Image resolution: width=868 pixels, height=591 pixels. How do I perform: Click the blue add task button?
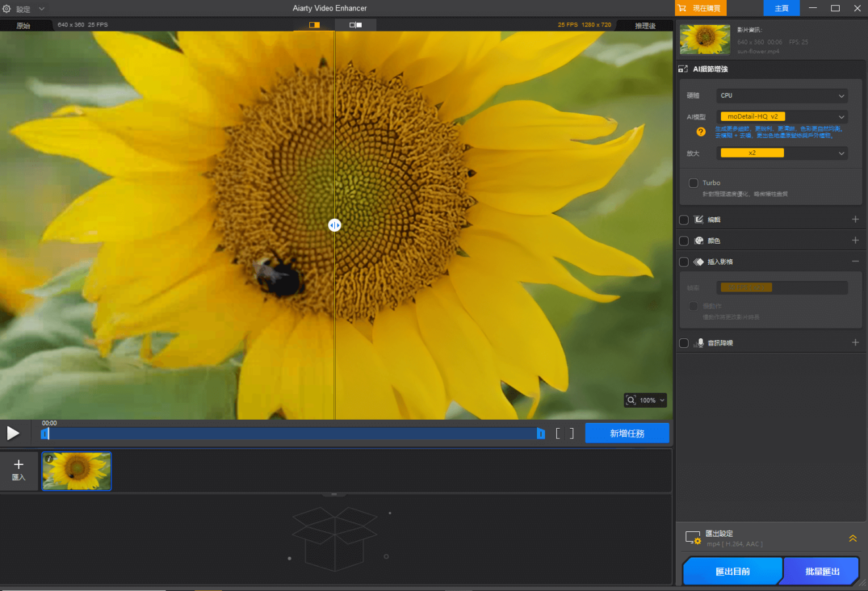tap(626, 433)
